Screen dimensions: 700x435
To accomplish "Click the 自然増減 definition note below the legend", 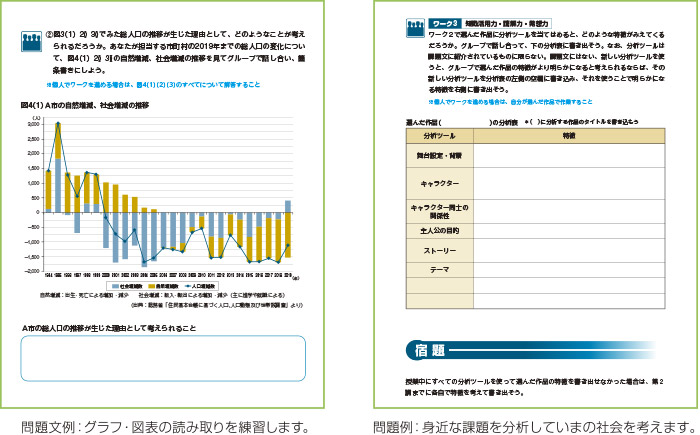I will [85, 295].
